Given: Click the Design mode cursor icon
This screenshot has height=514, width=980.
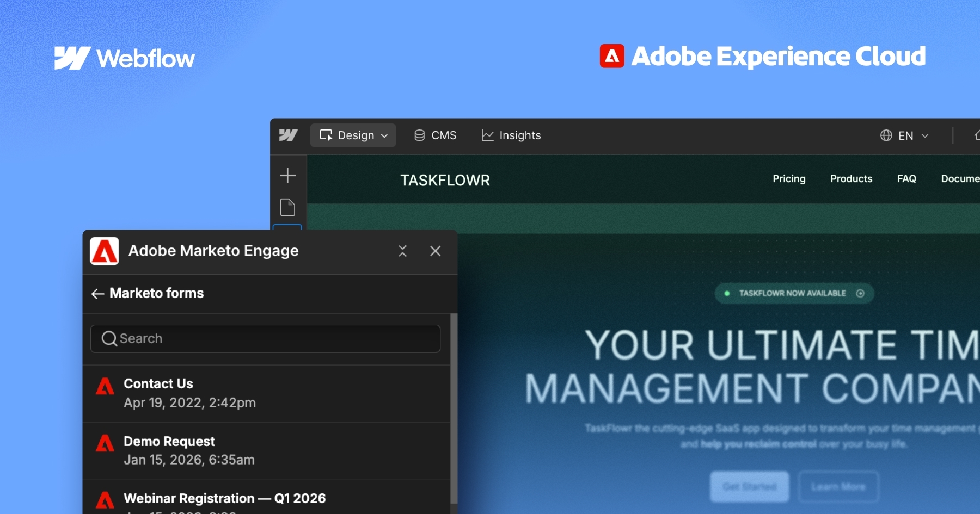Looking at the screenshot, I should click(x=326, y=135).
